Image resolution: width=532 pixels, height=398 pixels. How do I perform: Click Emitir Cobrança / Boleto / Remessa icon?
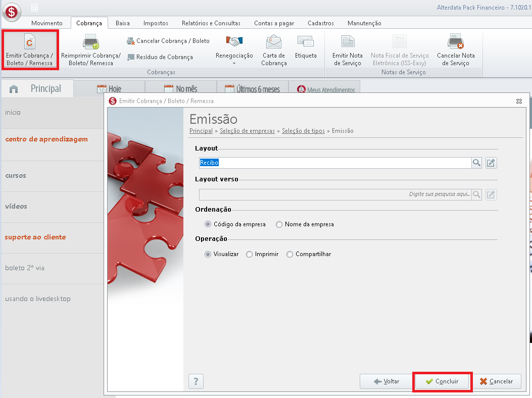coord(29,42)
